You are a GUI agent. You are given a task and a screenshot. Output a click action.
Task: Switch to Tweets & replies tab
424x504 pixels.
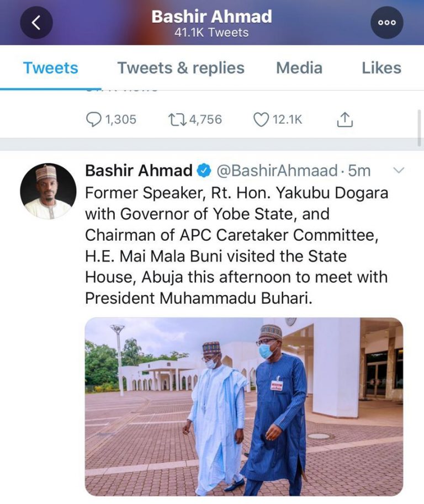(181, 68)
